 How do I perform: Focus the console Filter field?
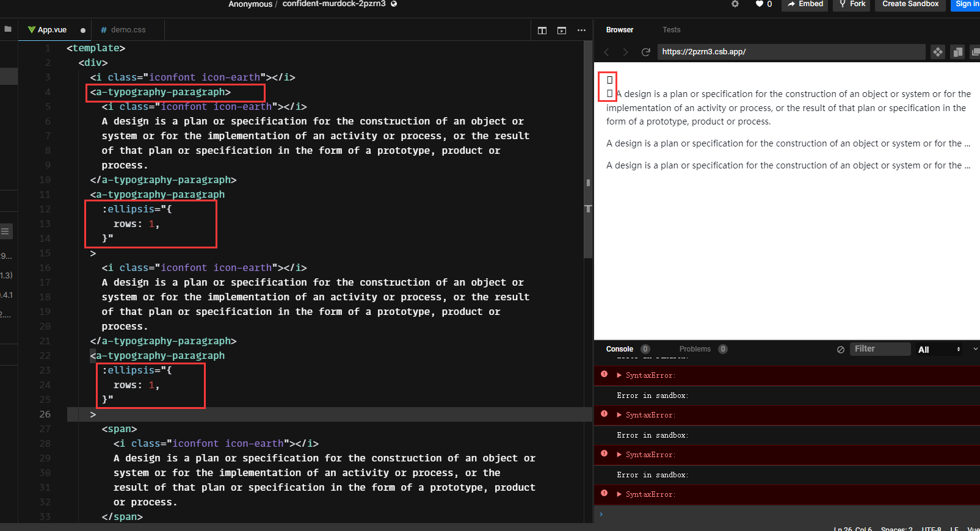[x=880, y=349]
